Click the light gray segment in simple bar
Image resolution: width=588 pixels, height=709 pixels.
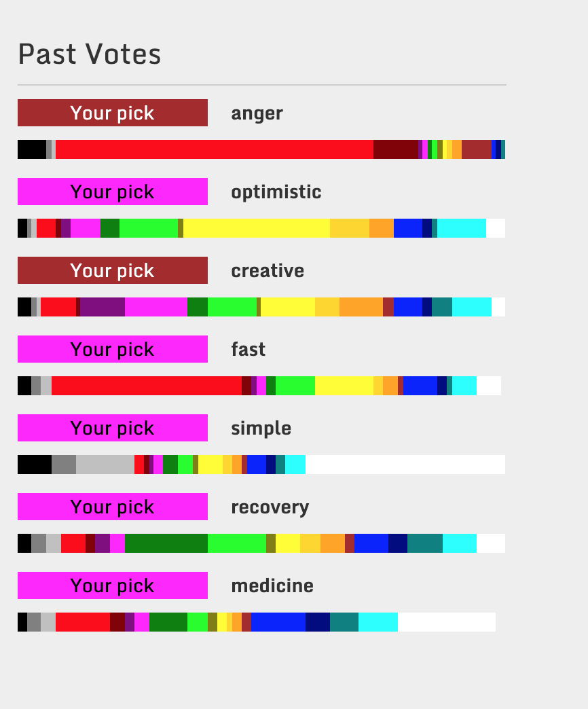click(x=105, y=465)
